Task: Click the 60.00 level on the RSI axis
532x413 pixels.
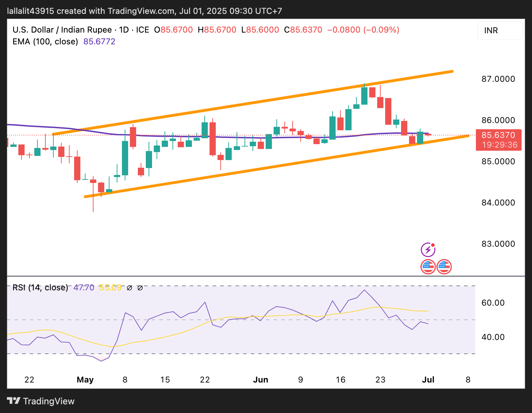Action: coord(493,303)
